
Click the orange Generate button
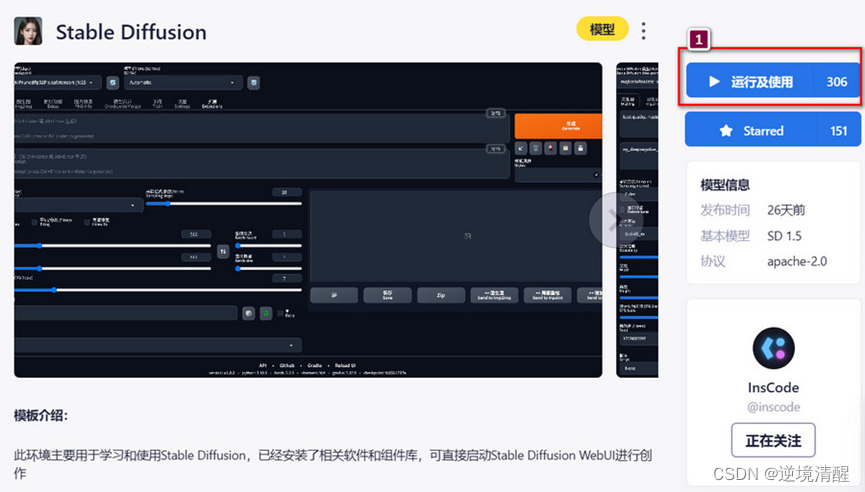[x=558, y=126]
